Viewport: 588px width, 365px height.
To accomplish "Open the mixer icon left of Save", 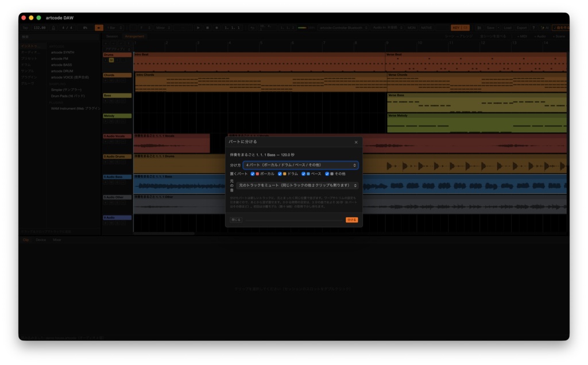I will pyautogui.click(x=479, y=28).
